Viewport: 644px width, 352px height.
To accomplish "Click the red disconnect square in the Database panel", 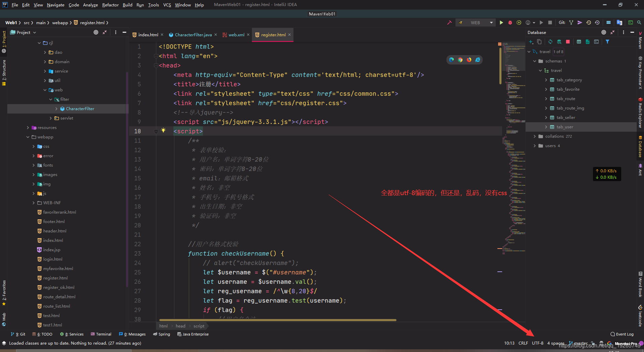I will (568, 42).
